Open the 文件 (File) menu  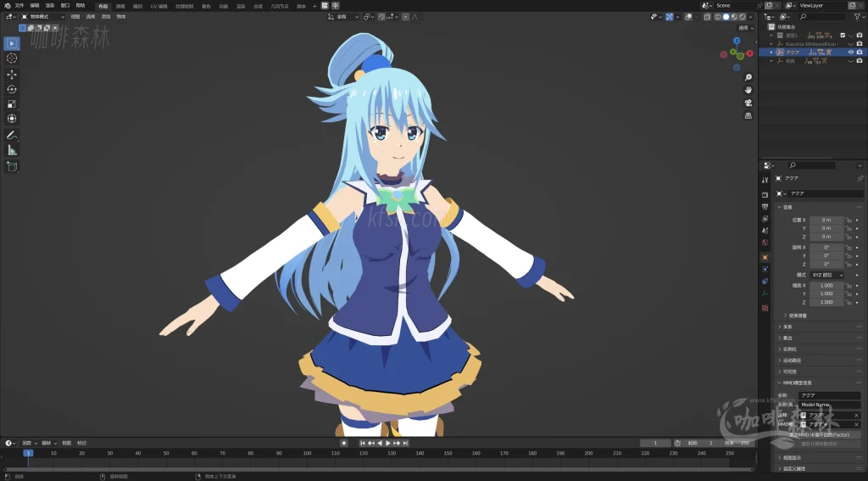coord(19,6)
